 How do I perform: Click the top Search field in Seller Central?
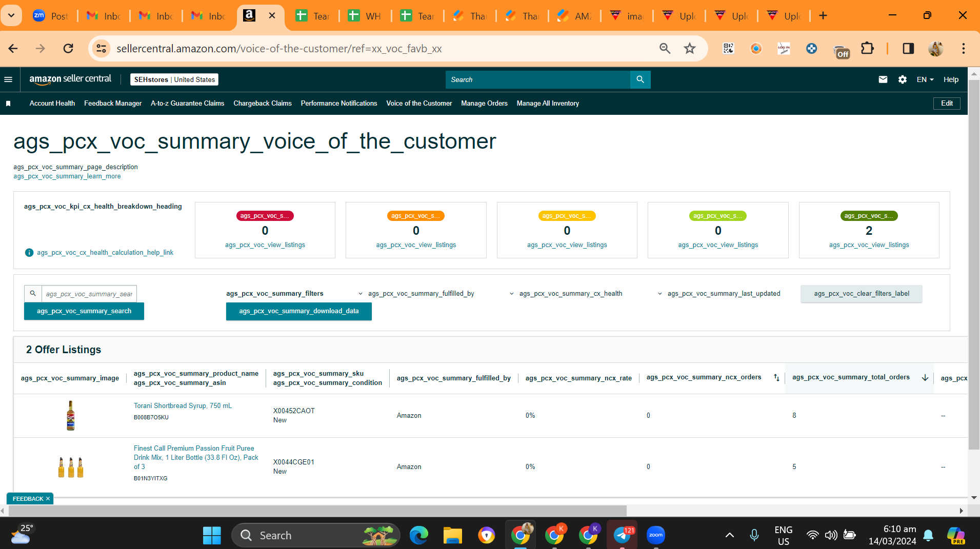tap(537, 79)
